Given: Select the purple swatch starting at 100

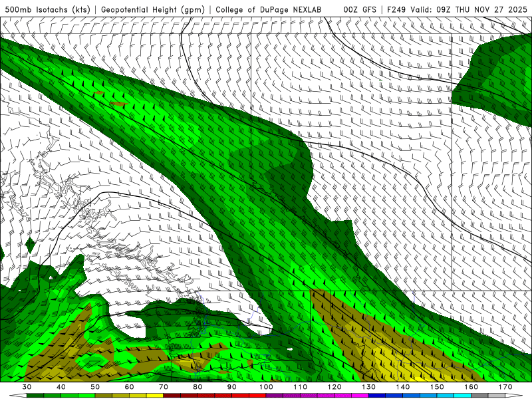Looking at the screenshot, I should pos(275,396).
